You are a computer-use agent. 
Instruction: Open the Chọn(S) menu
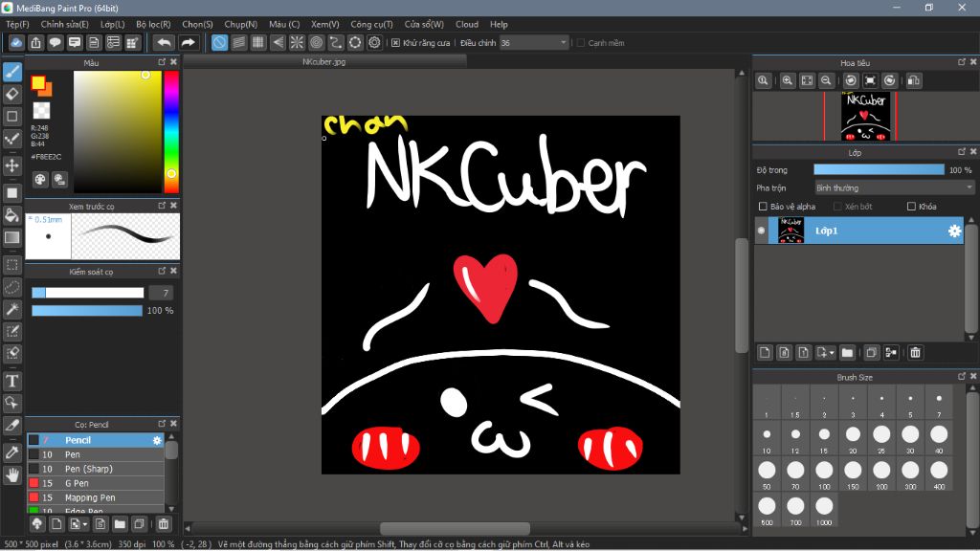197,24
